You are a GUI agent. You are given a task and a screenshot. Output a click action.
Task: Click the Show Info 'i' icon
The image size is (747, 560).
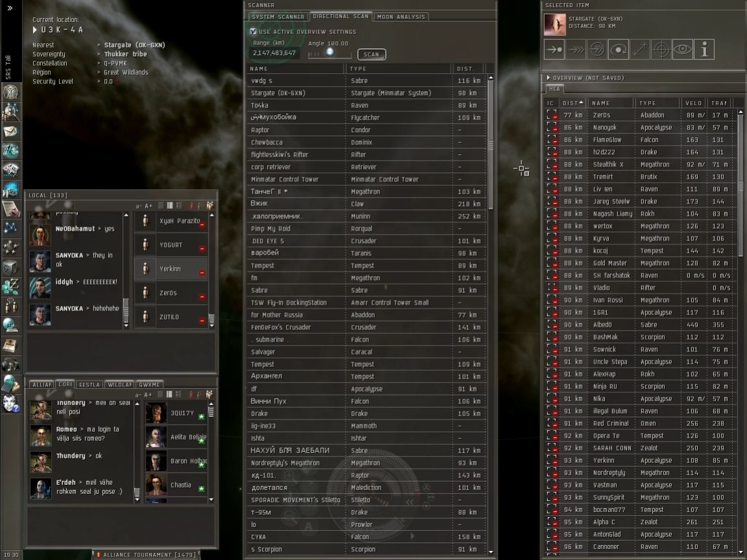click(704, 49)
